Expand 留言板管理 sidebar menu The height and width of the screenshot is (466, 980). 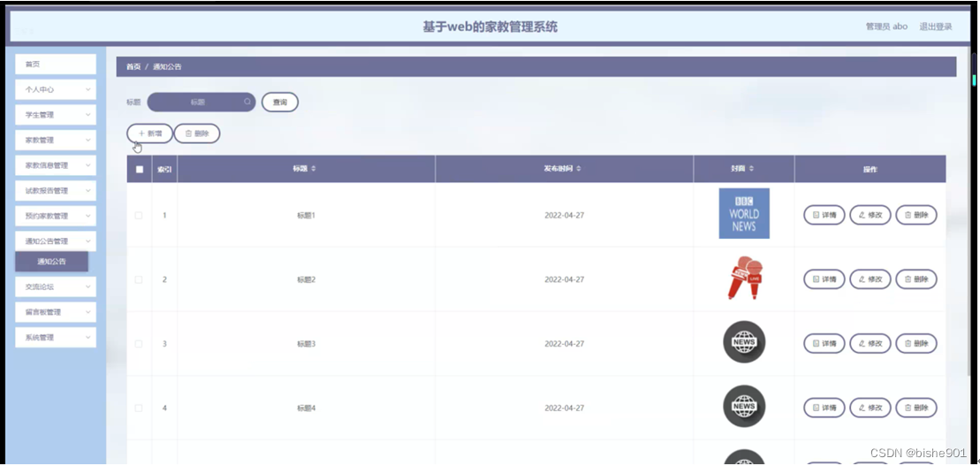coord(56,312)
